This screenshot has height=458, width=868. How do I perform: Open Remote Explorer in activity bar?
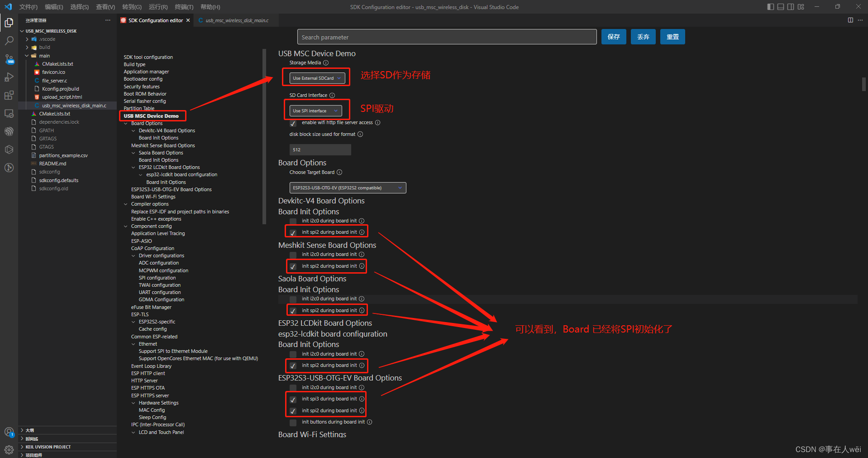pos(9,113)
